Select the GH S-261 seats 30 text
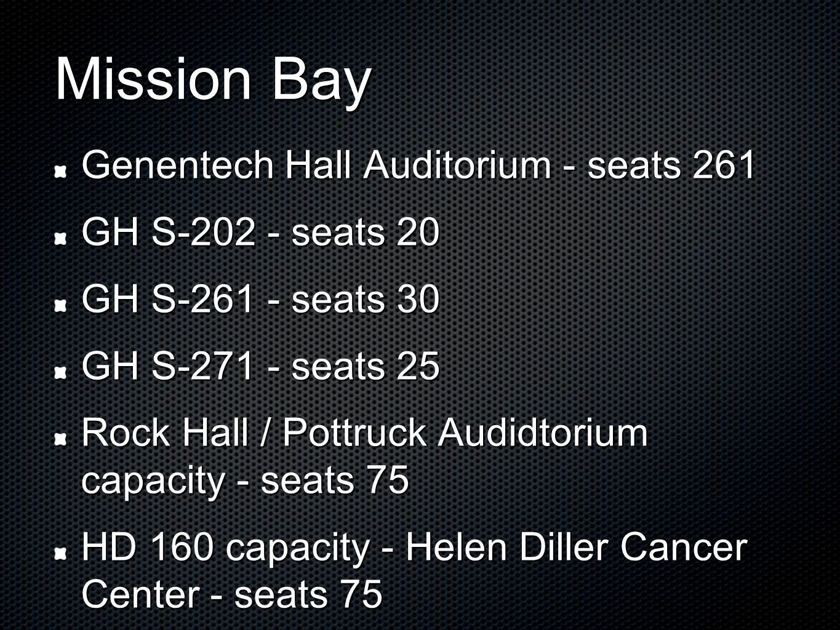The width and height of the screenshot is (840, 630). tap(260, 299)
